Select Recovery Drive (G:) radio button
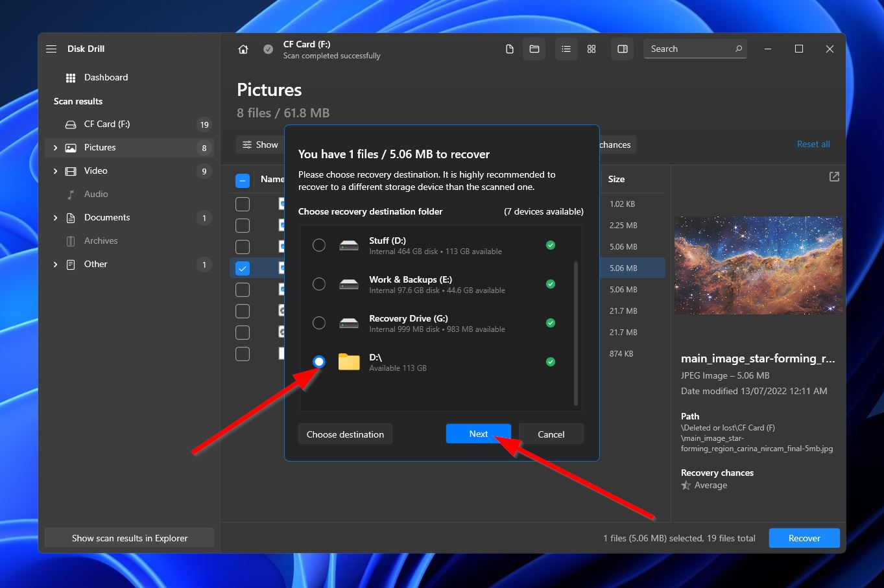This screenshot has height=588, width=884. [x=319, y=323]
